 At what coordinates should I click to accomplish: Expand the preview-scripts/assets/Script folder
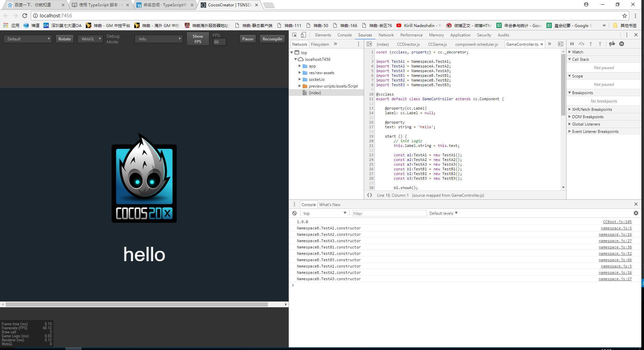pos(300,86)
